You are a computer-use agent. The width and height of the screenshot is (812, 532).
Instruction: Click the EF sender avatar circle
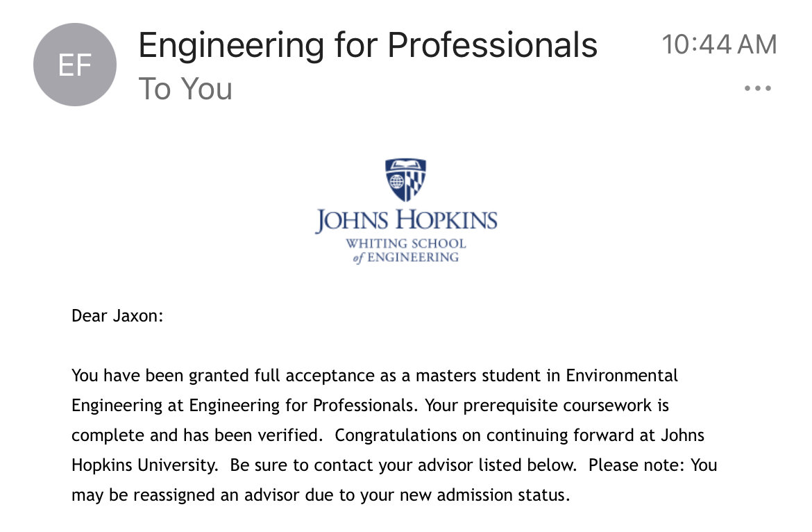click(x=75, y=65)
